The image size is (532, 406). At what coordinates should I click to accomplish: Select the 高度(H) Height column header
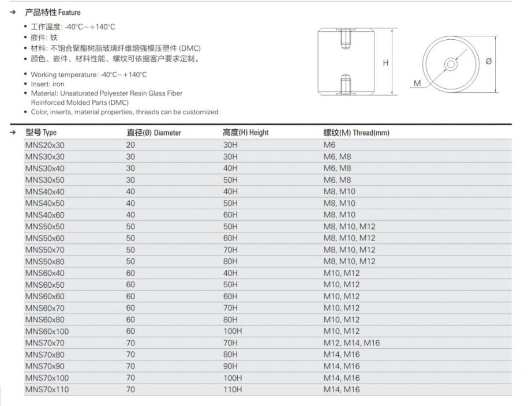pyautogui.click(x=246, y=133)
